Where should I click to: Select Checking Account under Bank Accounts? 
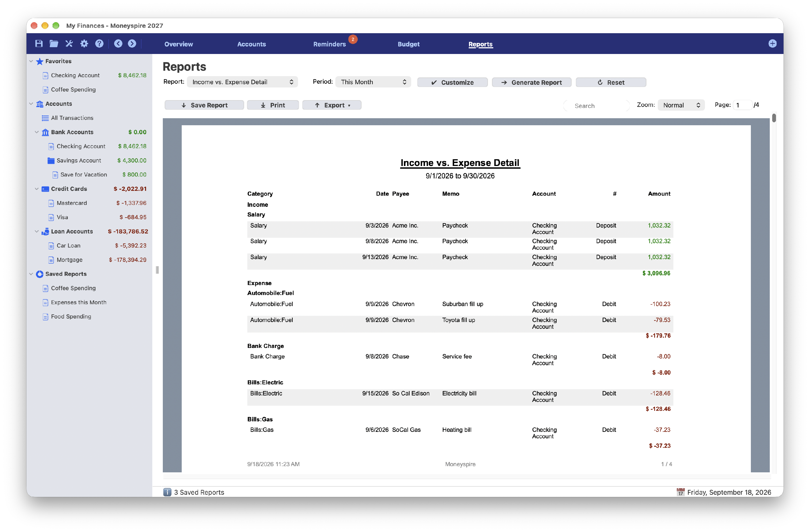(90, 146)
